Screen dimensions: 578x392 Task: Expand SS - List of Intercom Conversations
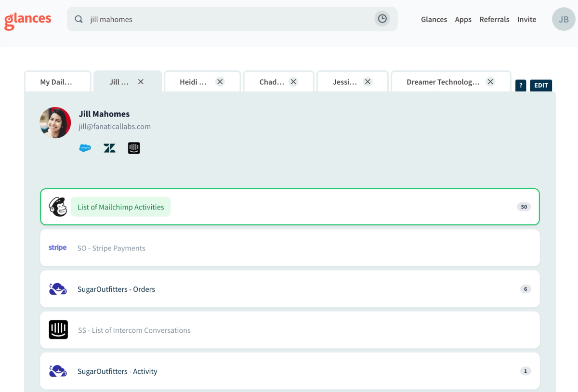coord(290,330)
